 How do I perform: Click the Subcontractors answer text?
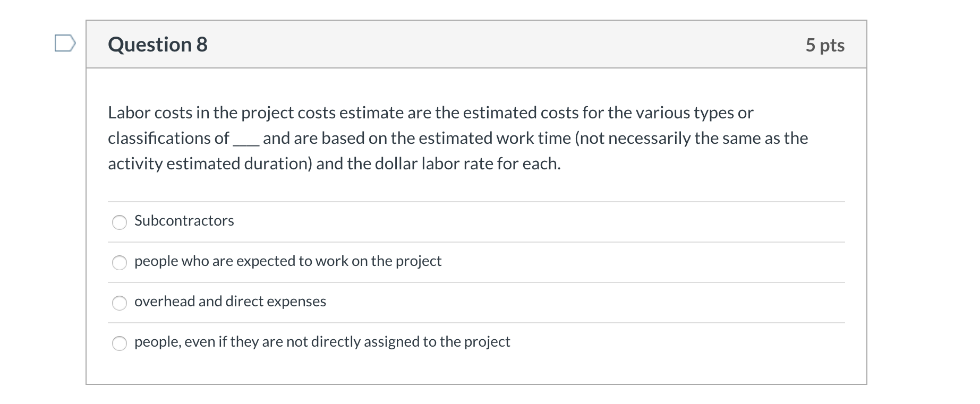[184, 221]
